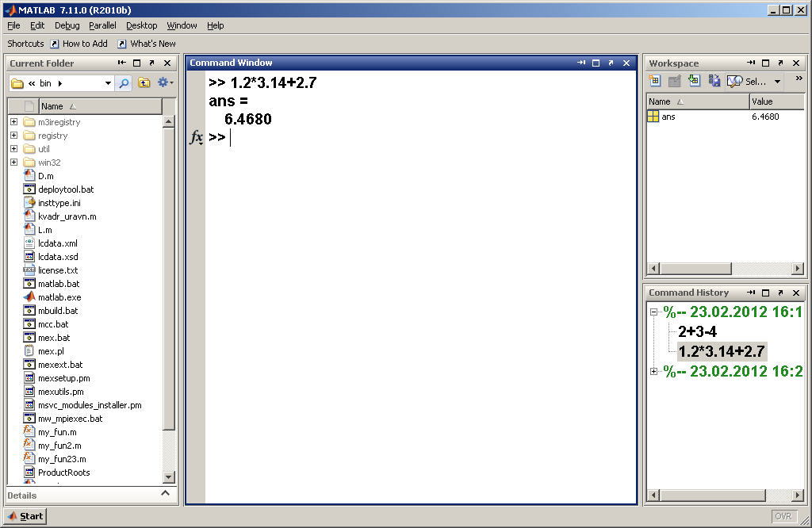Maximize the Workspace panel

(765, 63)
